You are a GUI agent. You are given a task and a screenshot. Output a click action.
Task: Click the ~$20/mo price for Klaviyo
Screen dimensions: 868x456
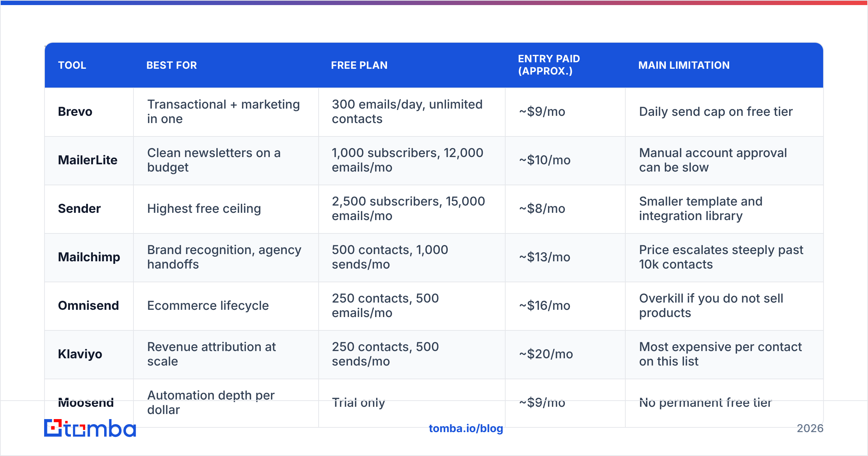[x=546, y=354]
